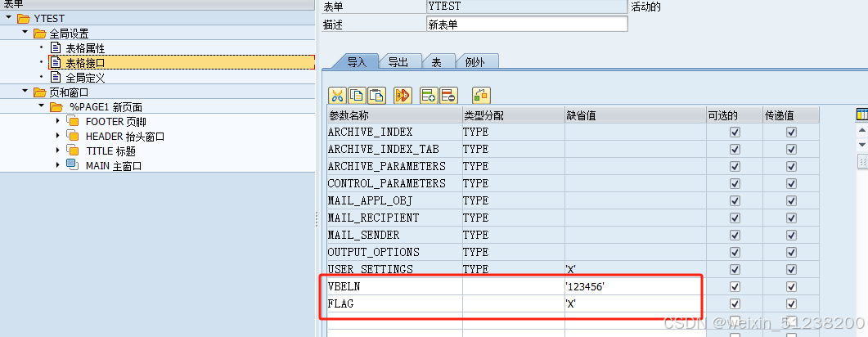Screen dimensions: 868x337
Task: Click the %PAGE1 page folder icon
Action: click(56, 107)
